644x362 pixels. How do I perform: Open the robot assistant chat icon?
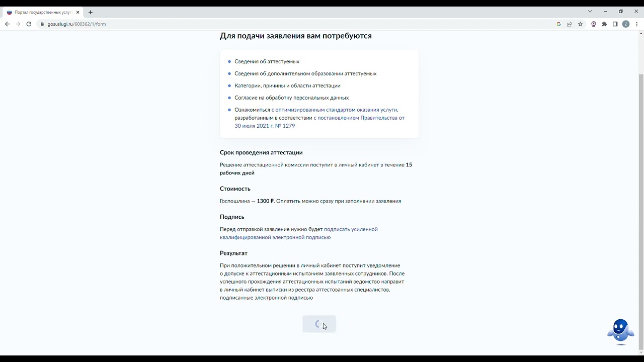pyautogui.click(x=620, y=331)
